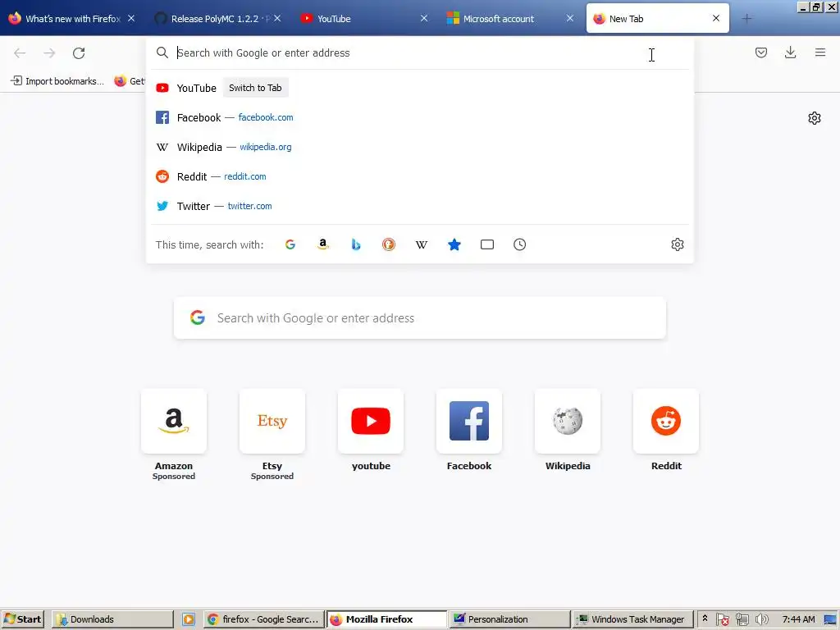This screenshot has height=630, width=840.
Task: Choose the Twitter twitter.com suggestion
Action: tap(419, 206)
